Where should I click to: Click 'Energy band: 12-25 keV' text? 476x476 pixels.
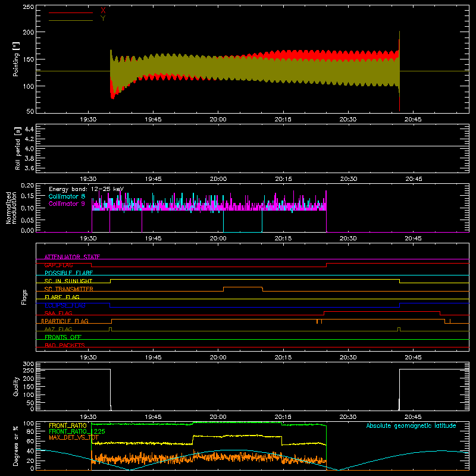pos(86,189)
